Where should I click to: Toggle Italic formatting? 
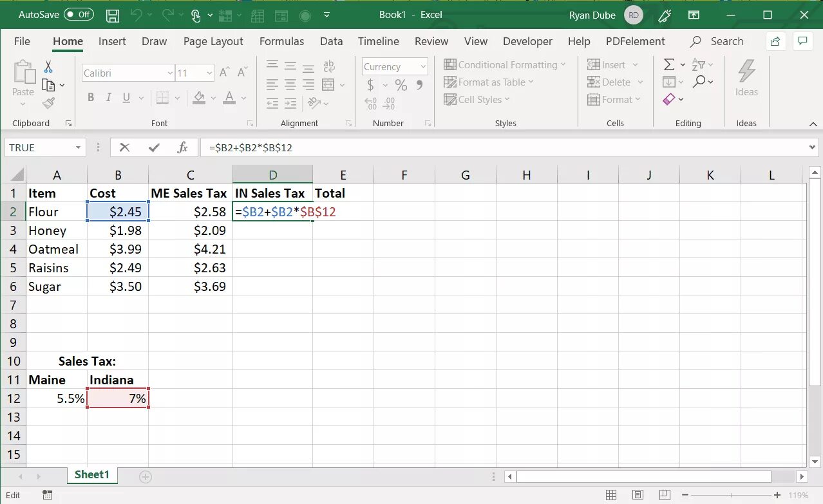pos(108,98)
